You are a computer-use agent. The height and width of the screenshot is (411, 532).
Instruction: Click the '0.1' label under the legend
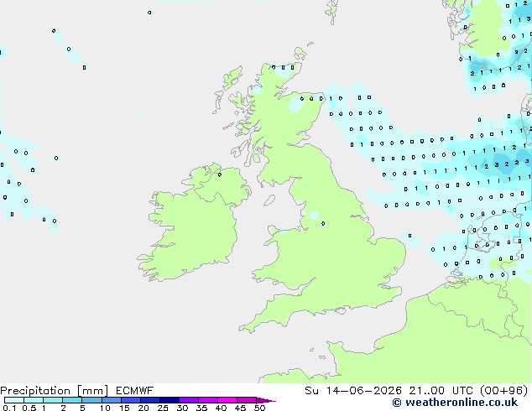9,408
